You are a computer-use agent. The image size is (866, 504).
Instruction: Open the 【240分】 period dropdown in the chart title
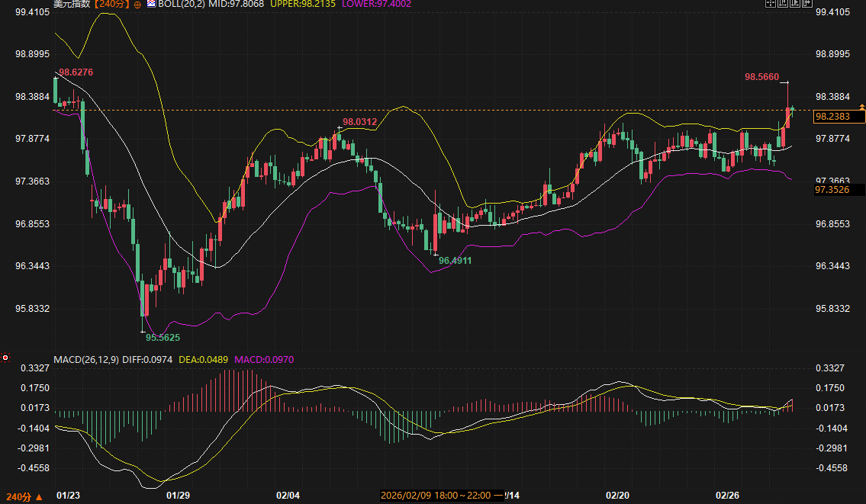(111, 4)
